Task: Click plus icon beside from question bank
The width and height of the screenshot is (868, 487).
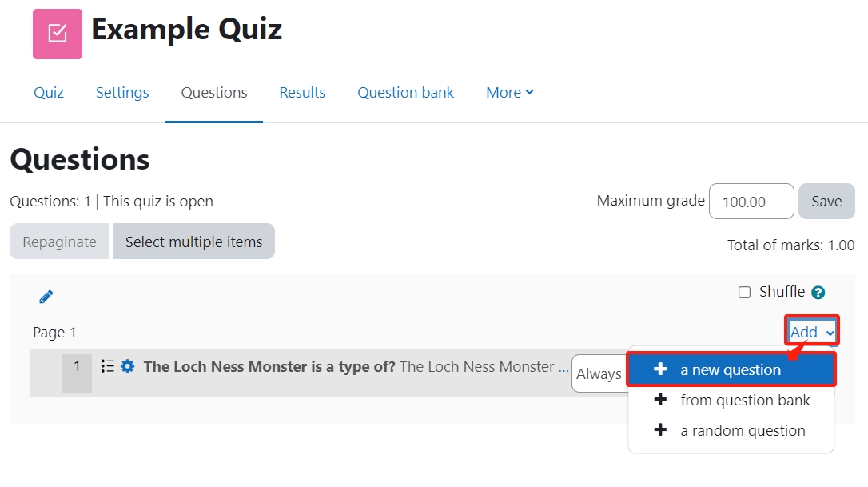Action: pos(660,400)
